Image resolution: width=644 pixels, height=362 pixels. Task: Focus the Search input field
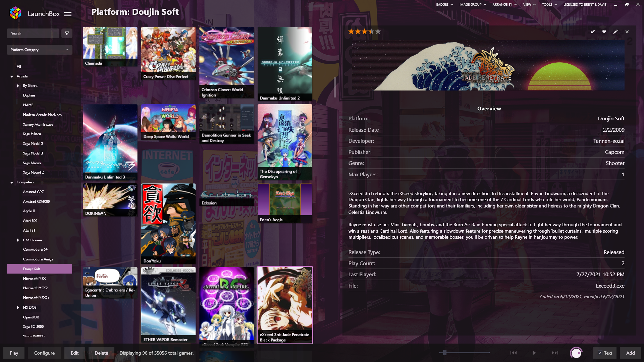(33, 33)
